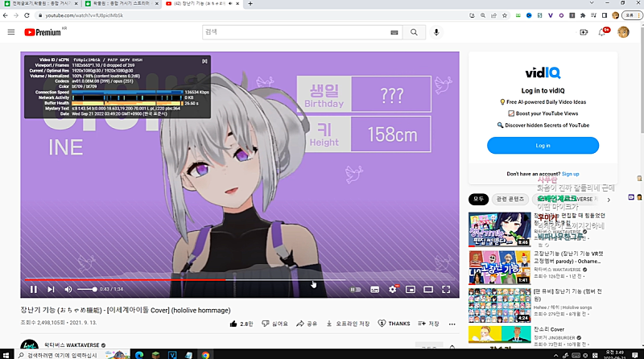
Task: Switch to theater mode
Action: pos(428,289)
